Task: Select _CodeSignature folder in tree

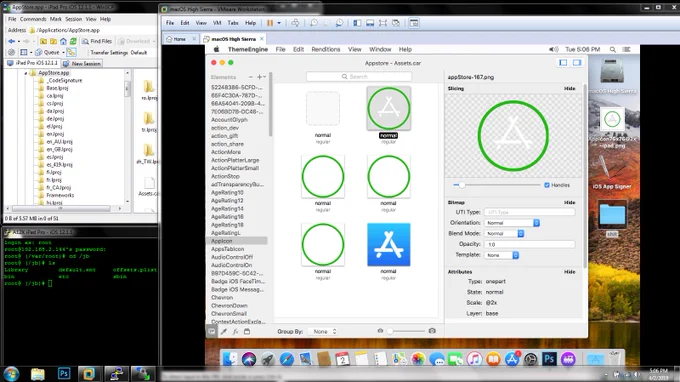Action: coord(64,81)
